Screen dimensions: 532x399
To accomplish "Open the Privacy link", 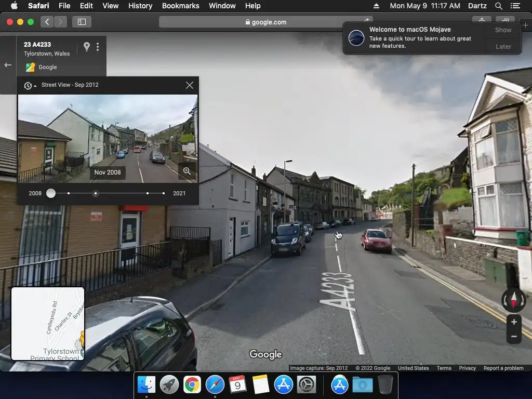I will [467, 368].
